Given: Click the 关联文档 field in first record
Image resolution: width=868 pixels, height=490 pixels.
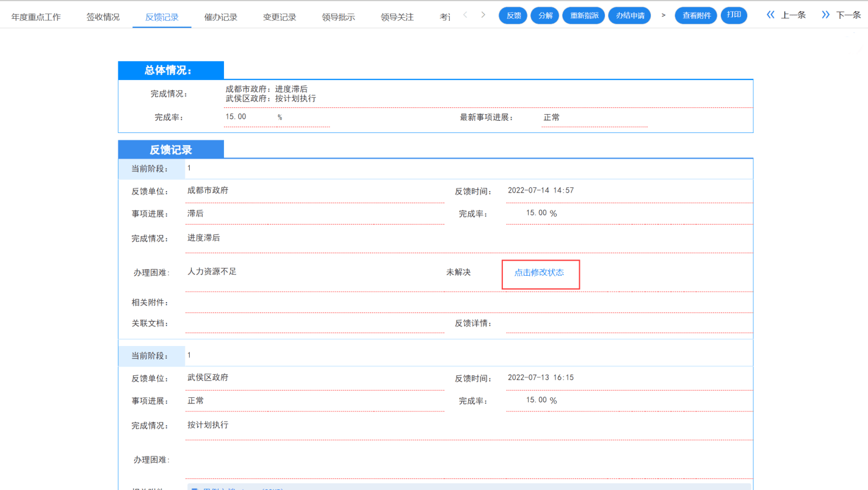Looking at the screenshot, I should click(315, 323).
